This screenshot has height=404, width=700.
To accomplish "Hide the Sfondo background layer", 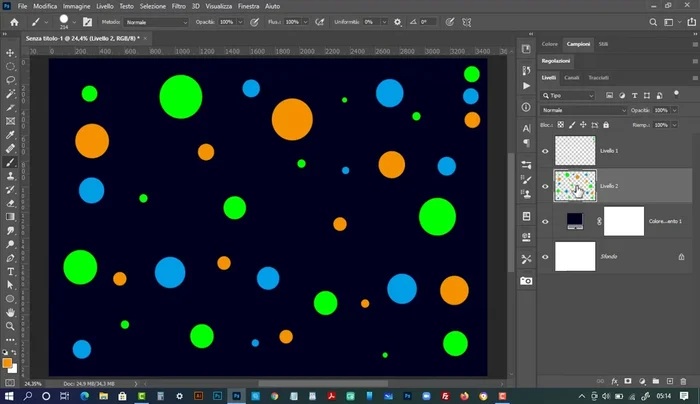I will coord(545,257).
